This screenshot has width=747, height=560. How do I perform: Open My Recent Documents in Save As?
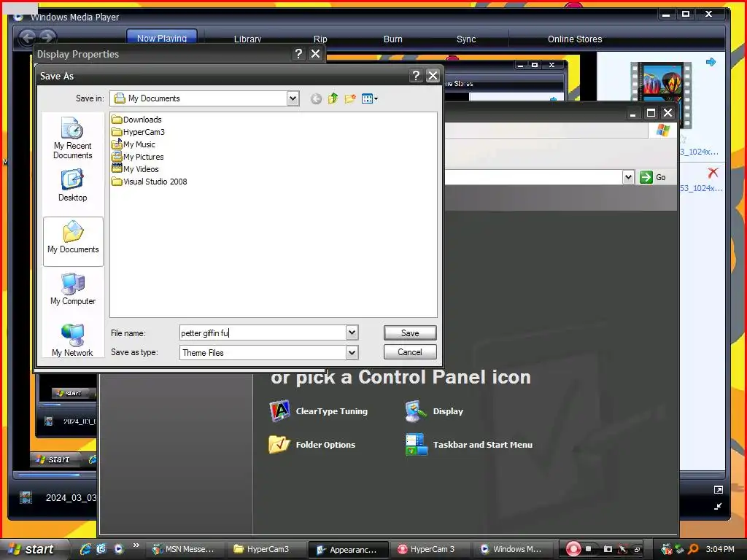click(x=72, y=138)
